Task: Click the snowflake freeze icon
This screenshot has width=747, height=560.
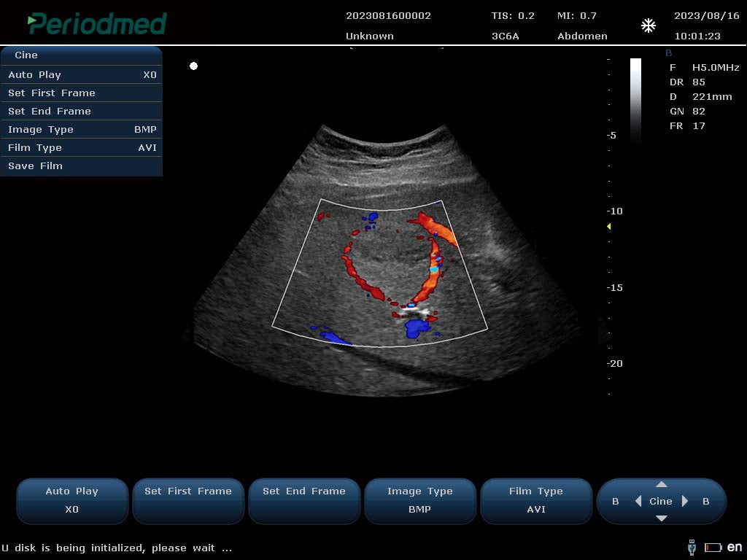Action: coord(648,26)
